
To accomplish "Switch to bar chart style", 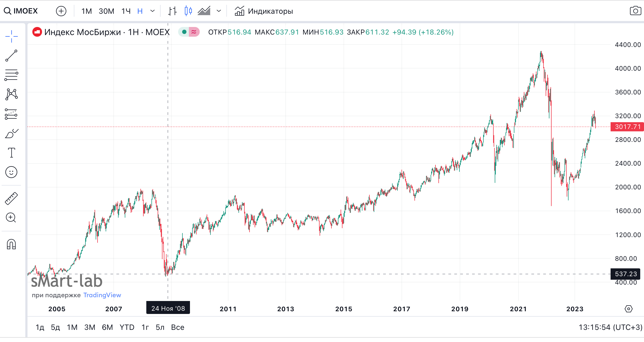I will click(x=172, y=11).
